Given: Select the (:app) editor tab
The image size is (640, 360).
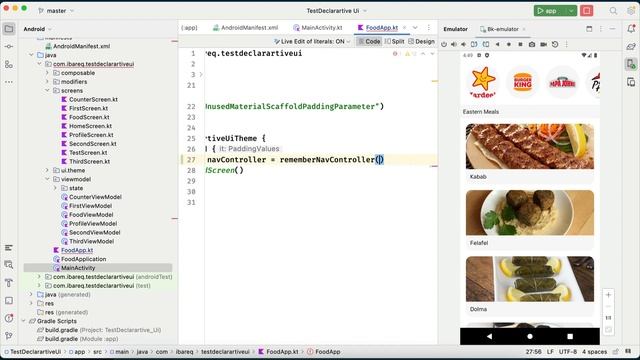Looking at the screenshot, I should 189,28.
